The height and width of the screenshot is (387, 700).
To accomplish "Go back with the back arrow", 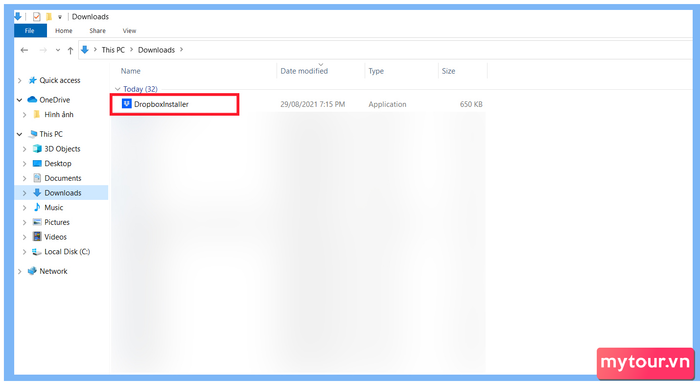I will click(x=25, y=50).
